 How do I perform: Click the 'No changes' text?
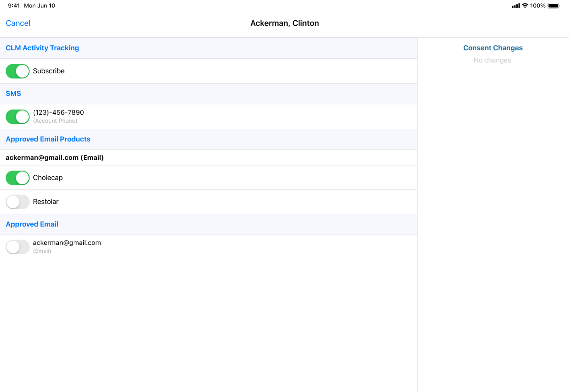click(492, 60)
